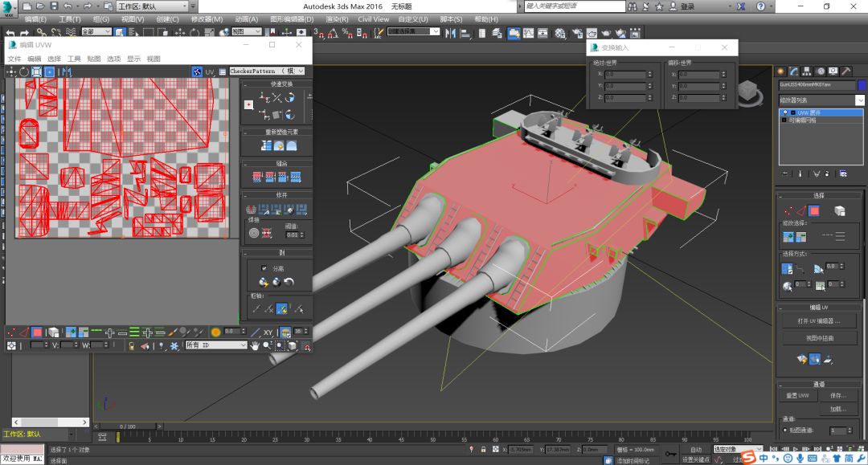The height and width of the screenshot is (465, 868).
Task: Click the Pan view hand icon
Action: [254, 345]
